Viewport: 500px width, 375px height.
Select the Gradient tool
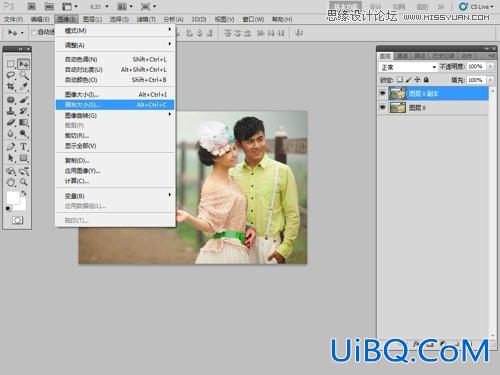(23, 122)
